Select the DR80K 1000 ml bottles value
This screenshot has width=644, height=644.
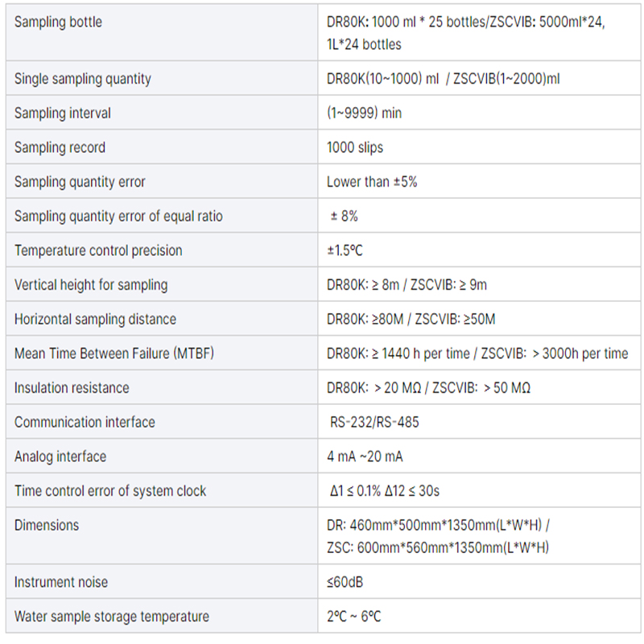click(465, 33)
